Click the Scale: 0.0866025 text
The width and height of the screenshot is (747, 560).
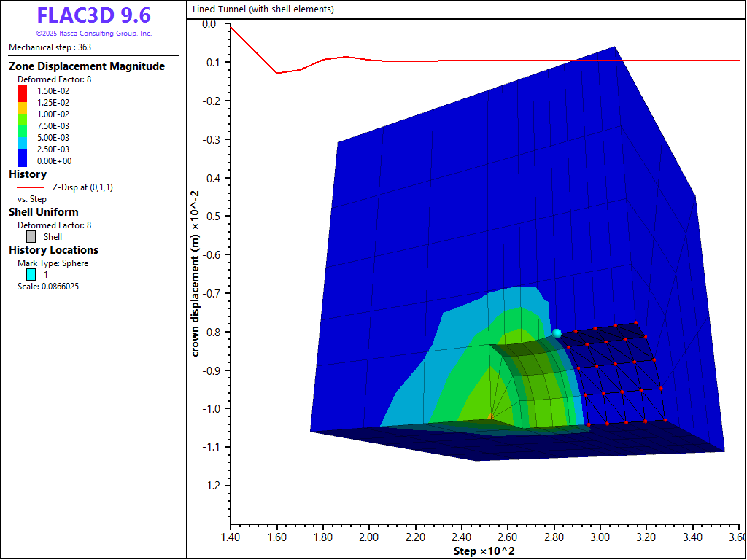[x=48, y=287]
